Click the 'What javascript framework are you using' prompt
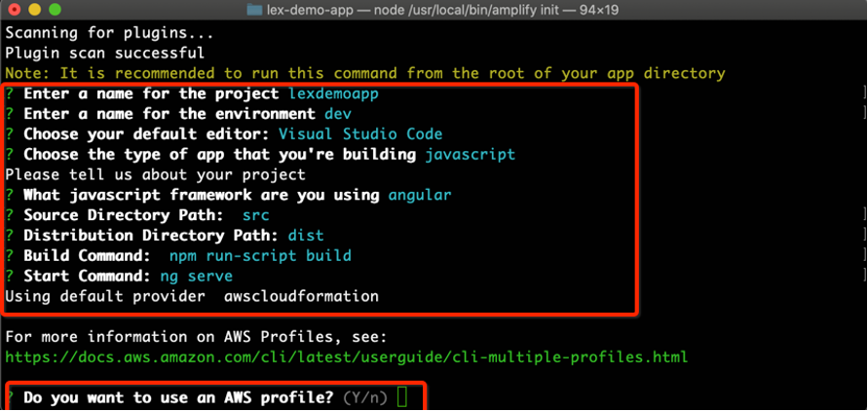 coord(202,195)
